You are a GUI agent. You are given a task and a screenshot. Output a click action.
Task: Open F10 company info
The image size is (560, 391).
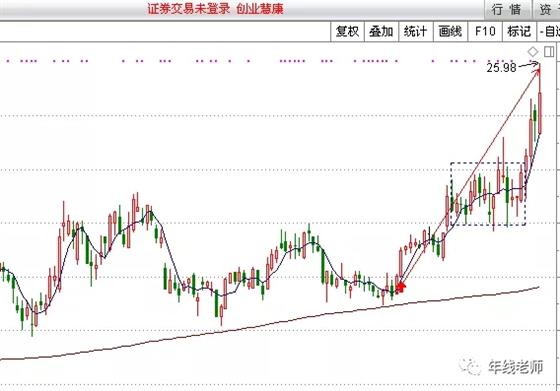[x=485, y=31]
